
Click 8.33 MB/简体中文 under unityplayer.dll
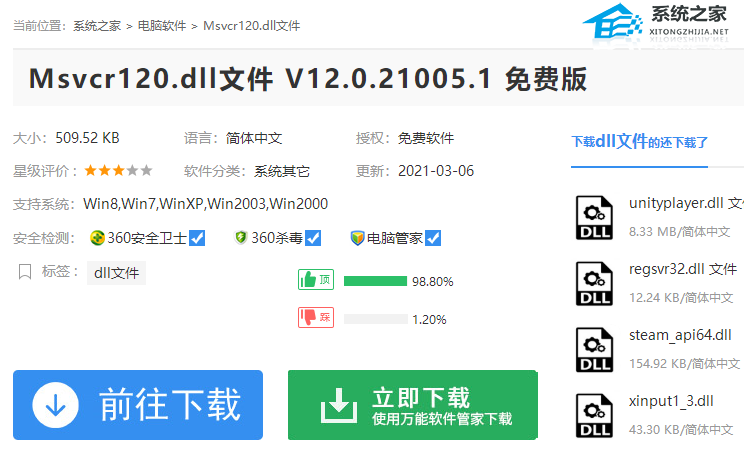(x=679, y=232)
